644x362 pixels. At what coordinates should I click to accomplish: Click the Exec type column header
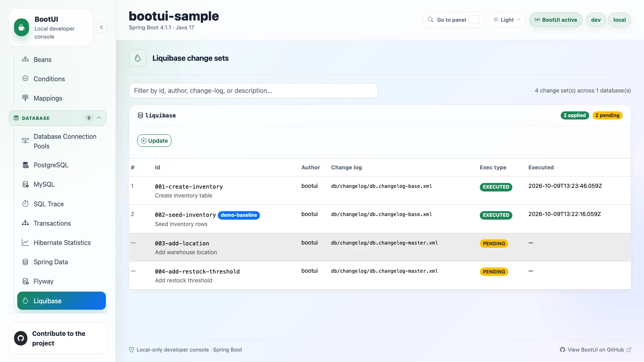coord(493,167)
